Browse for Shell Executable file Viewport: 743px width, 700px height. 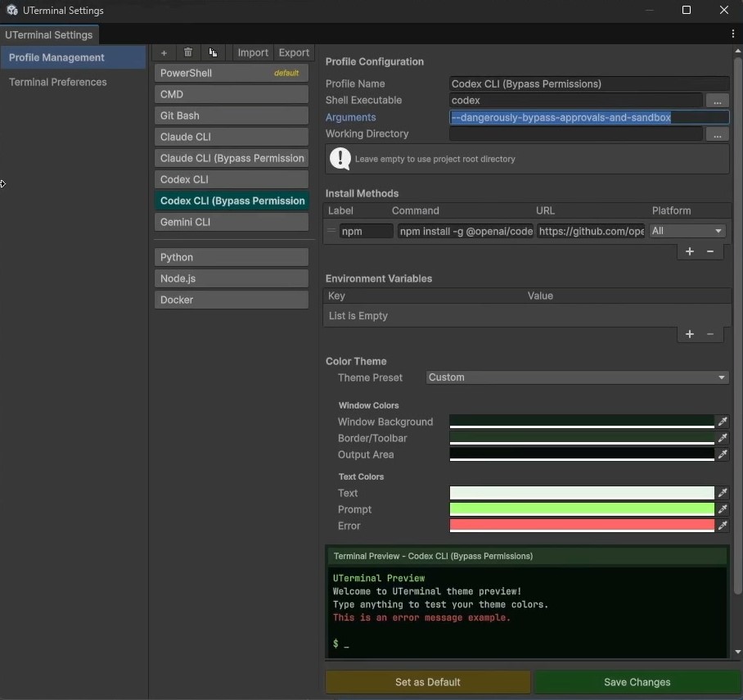pyautogui.click(x=718, y=101)
